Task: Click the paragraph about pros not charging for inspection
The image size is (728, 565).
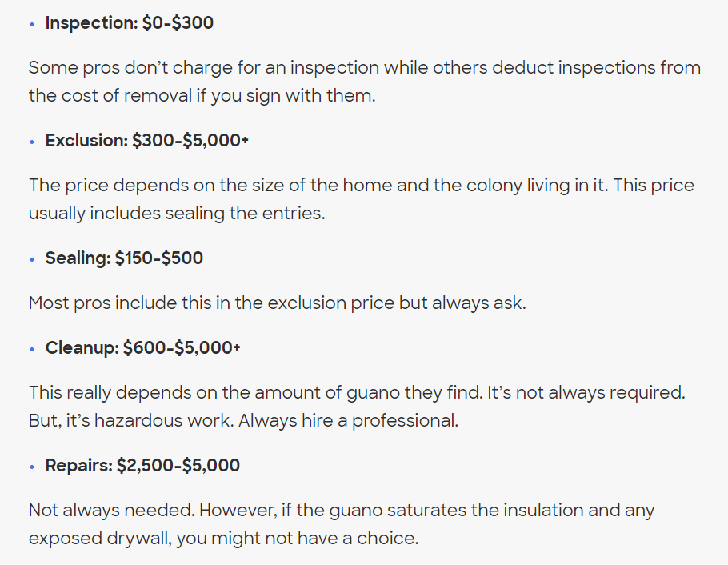Action: [x=364, y=68]
